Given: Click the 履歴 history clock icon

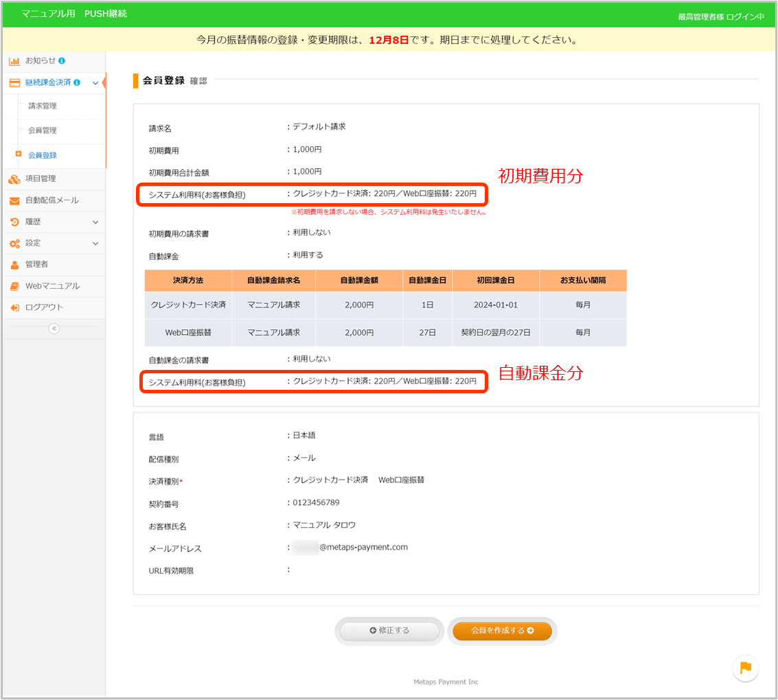Looking at the screenshot, I should tap(14, 222).
